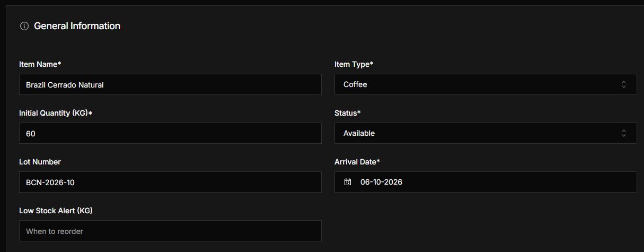Open the calendar icon in Arrival Date
644x252 pixels.
click(348, 182)
